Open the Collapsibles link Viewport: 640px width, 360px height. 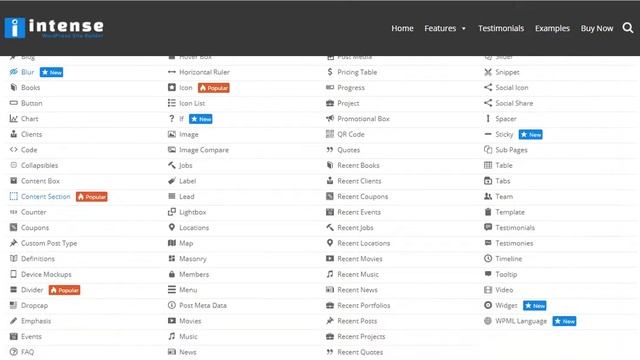(x=40, y=165)
